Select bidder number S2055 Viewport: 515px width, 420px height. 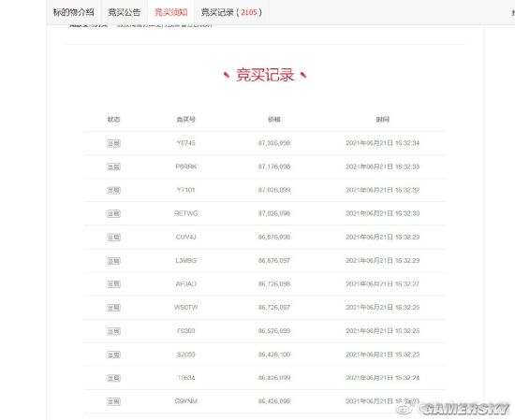point(186,355)
